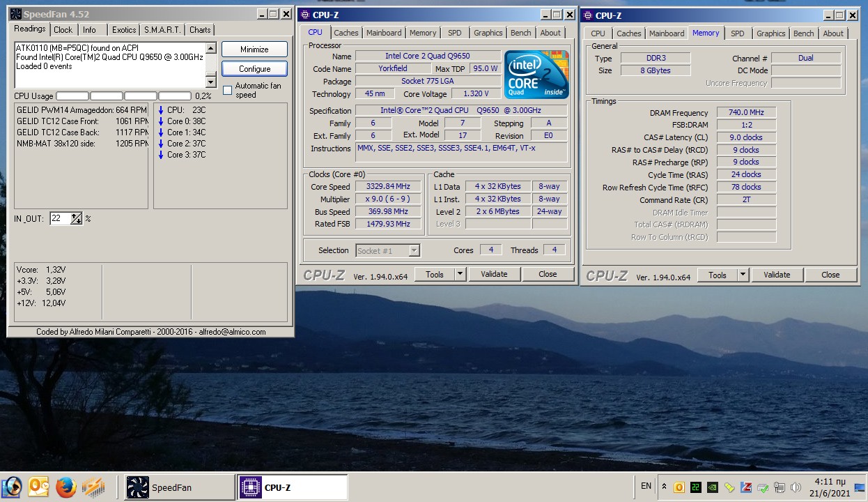Screen dimensions: 868x502
Task: Enable Automatic fan speed checkbox
Action: 227,90
